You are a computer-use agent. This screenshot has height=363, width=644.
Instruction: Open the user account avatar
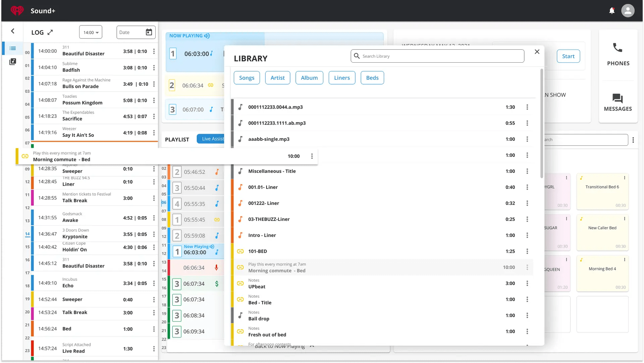(x=628, y=11)
